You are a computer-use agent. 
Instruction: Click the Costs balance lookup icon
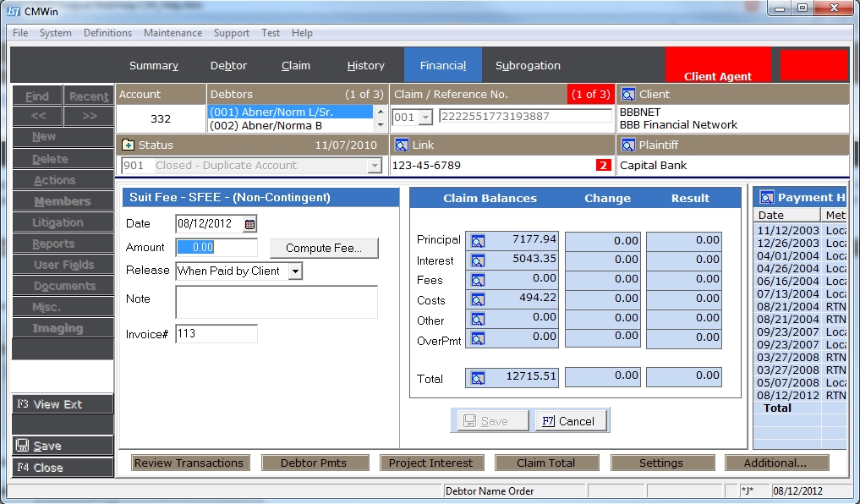tap(478, 300)
